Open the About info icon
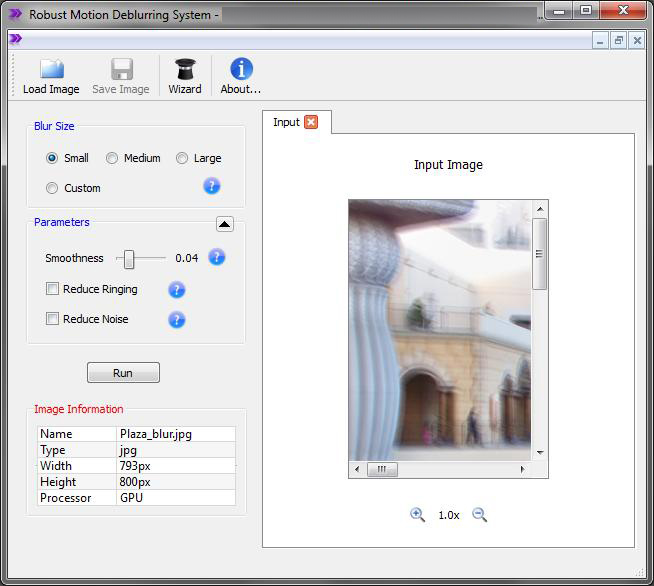The width and height of the screenshot is (654, 586). (x=241, y=69)
